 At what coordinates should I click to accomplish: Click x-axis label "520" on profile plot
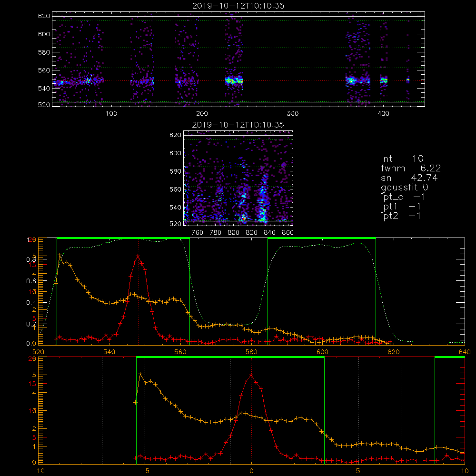coord(38,352)
